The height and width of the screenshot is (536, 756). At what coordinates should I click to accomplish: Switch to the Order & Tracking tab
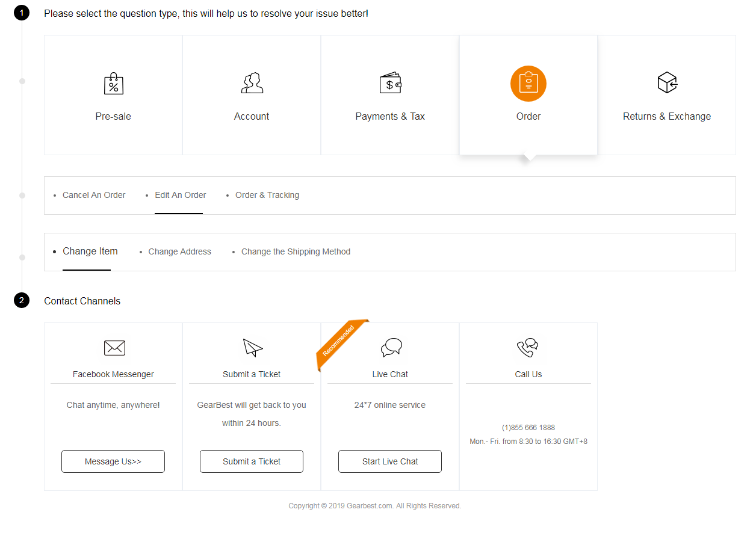267,195
